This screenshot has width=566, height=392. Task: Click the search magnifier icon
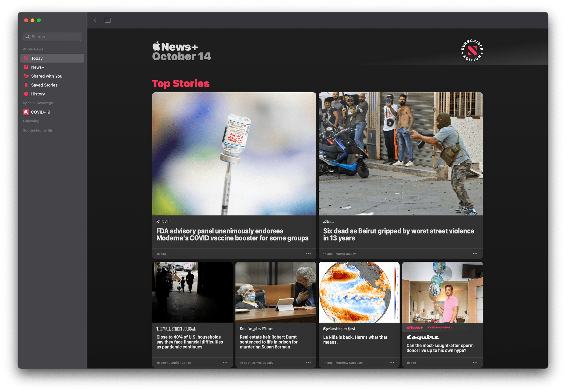pos(28,36)
